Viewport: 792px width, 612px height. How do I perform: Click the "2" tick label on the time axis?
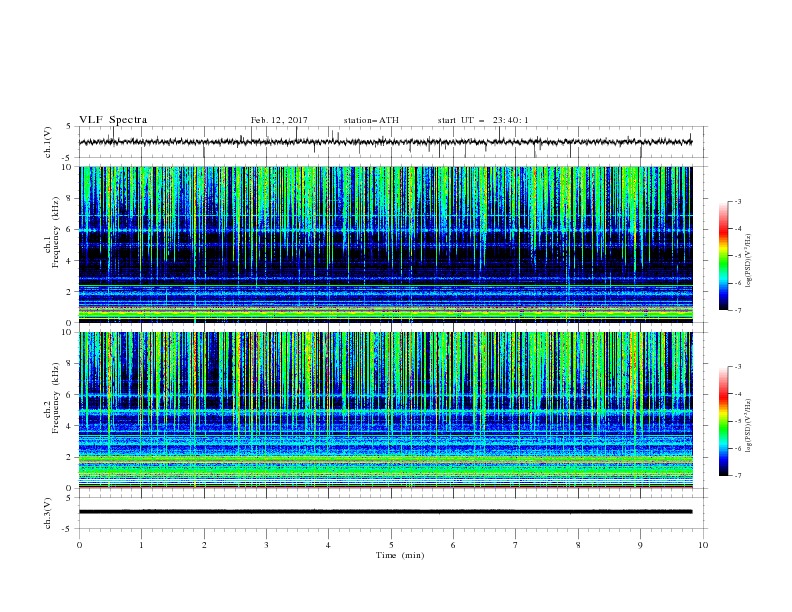tap(204, 545)
